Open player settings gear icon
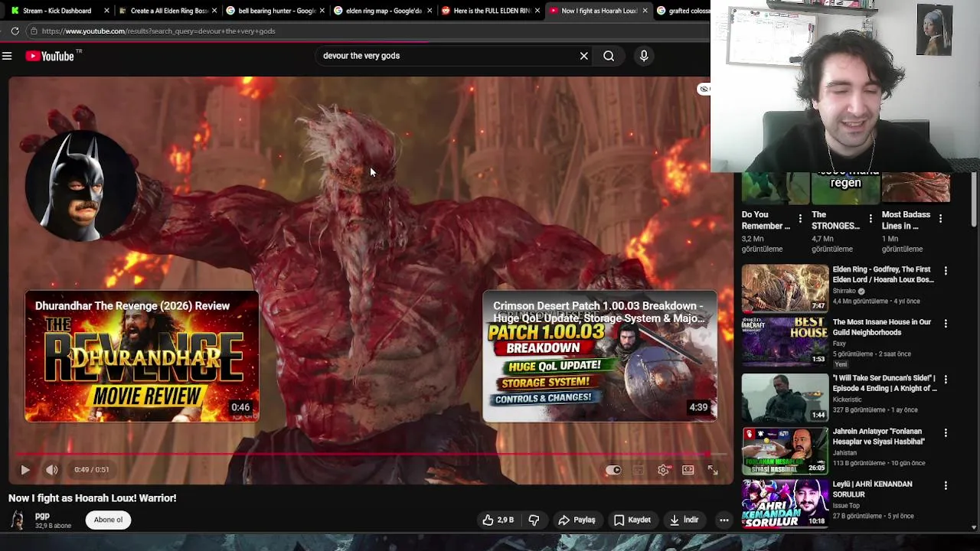980x551 pixels. (664, 470)
